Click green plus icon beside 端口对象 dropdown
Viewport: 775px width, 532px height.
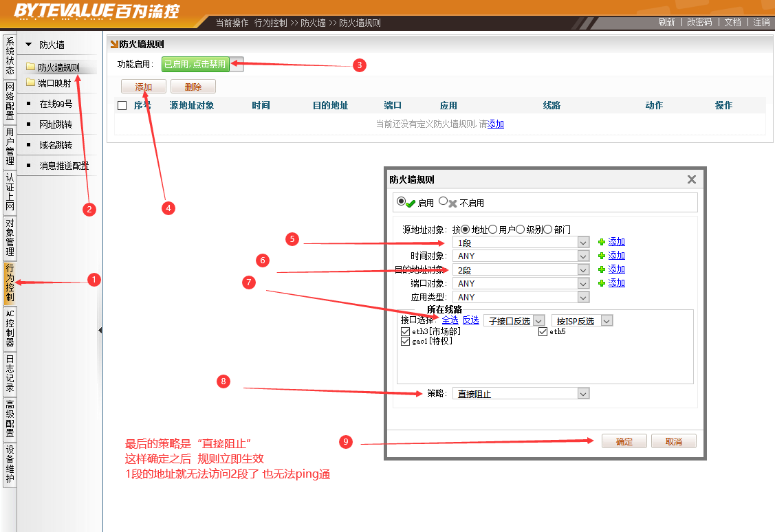coord(602,283)
